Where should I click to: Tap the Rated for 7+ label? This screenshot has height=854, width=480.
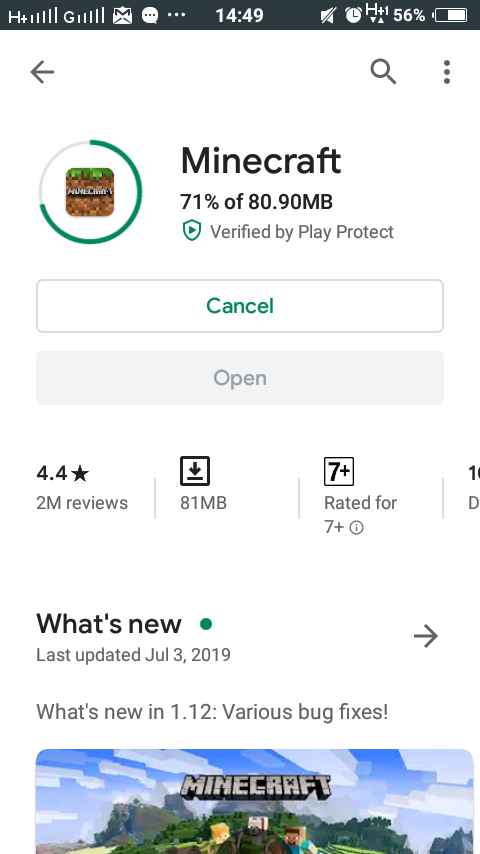[360, 514]
